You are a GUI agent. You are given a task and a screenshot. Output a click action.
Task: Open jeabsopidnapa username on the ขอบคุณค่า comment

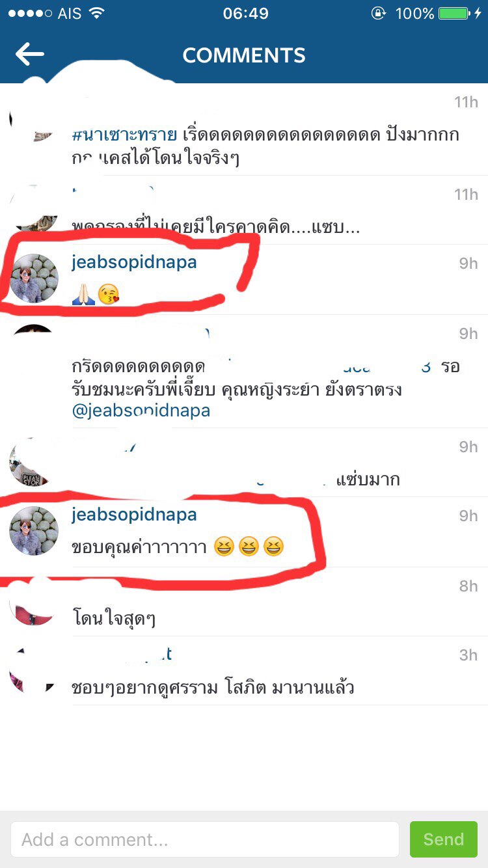(134, 515)
